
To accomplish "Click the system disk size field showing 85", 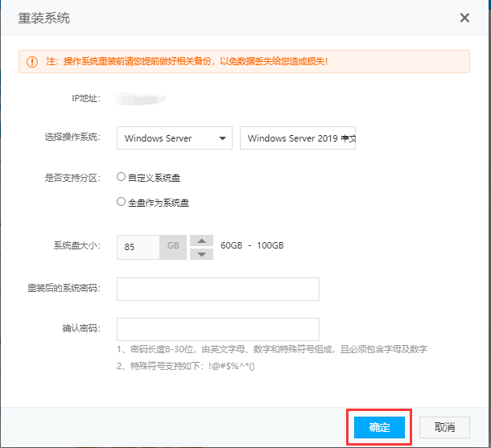I will [138, 247].
